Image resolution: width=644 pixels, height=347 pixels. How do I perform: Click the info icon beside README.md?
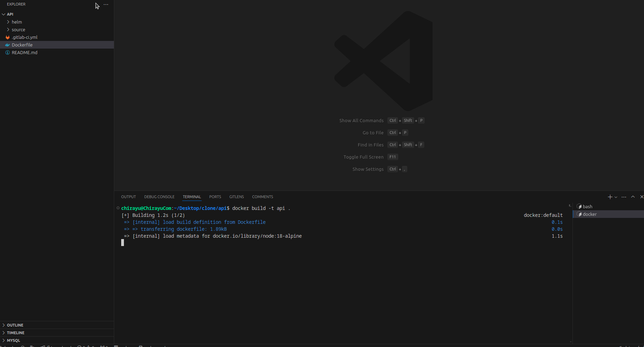7,52
